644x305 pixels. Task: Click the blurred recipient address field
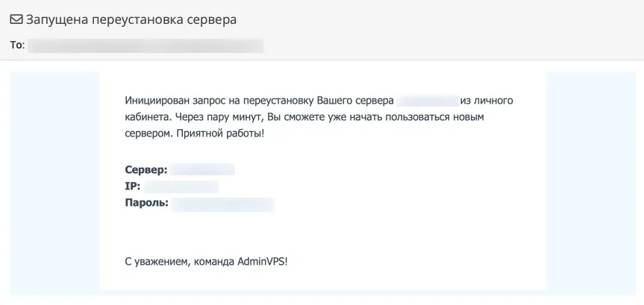[x=146, y=45]
